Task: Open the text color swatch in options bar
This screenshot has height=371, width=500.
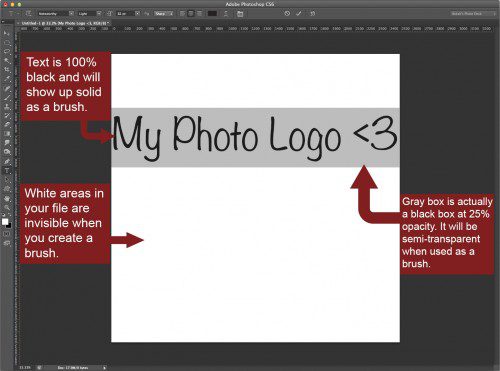Action: pyautogui.click(x=212, y=14)
